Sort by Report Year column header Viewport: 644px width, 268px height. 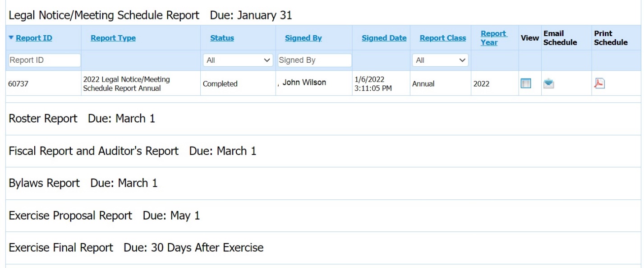493,38
